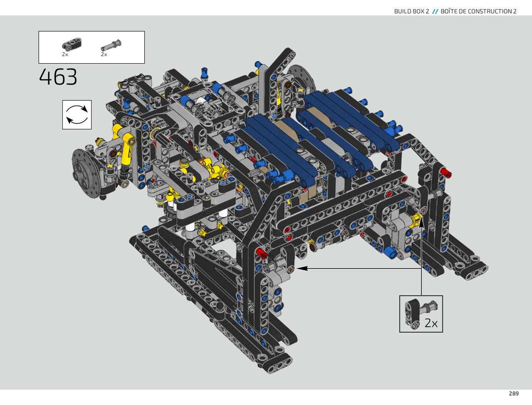Click the 2x label in sub-assembly callout
This screenshot has width=532, height=405.
[431, 324]
